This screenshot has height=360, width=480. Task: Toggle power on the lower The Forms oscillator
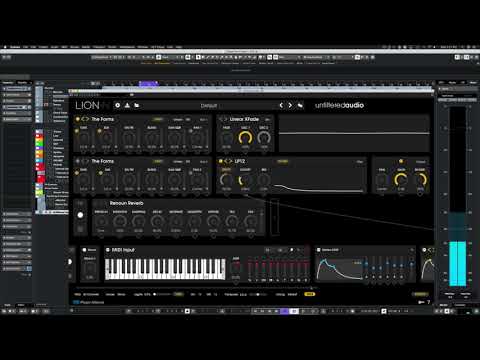78,161
